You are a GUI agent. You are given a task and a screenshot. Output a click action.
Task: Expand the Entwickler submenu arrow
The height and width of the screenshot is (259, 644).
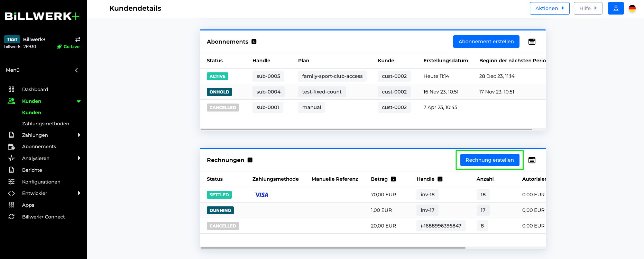pos(79,193)
